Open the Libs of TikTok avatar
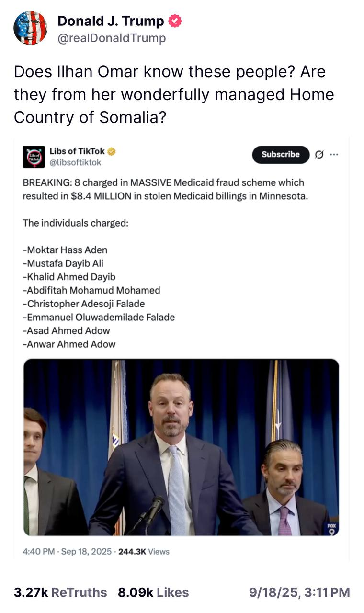Screen dimensions: 364x613 pos(34,157)
